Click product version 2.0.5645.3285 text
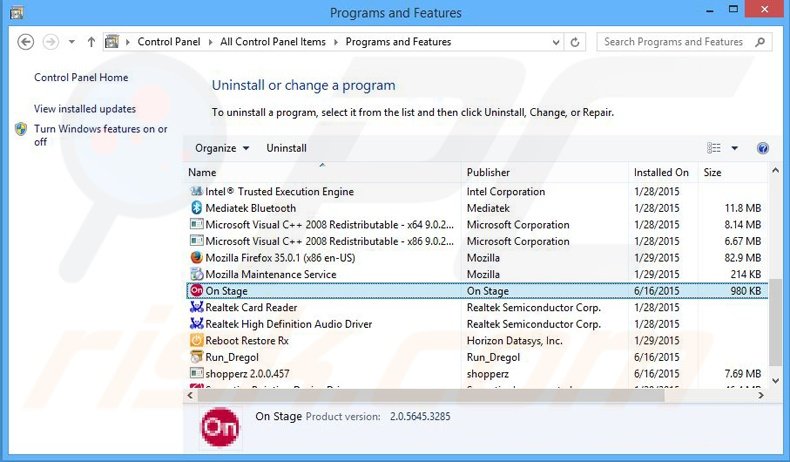Image resolution: width=790 pixels, height=462 pixels. click(x=420, y=417)
